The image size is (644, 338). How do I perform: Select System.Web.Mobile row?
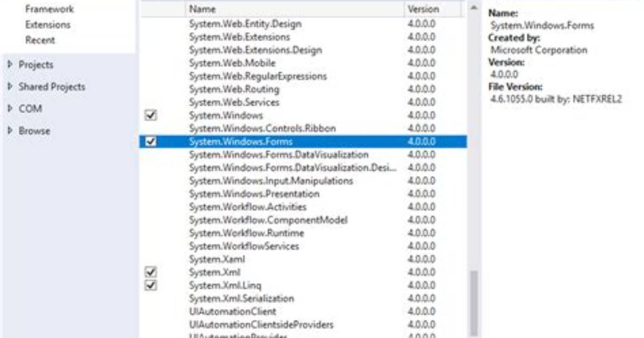point(303,64)
